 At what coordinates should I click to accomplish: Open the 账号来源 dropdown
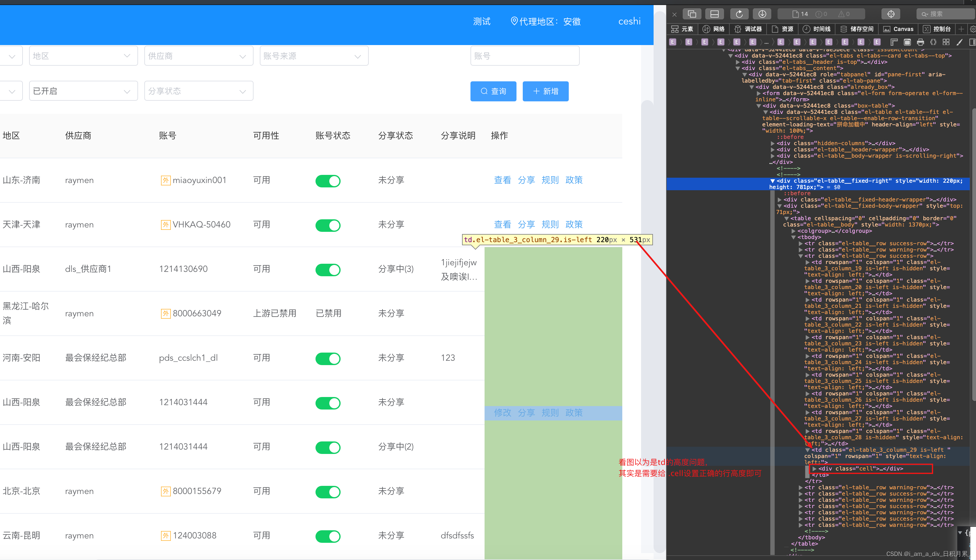click(314, 56)
